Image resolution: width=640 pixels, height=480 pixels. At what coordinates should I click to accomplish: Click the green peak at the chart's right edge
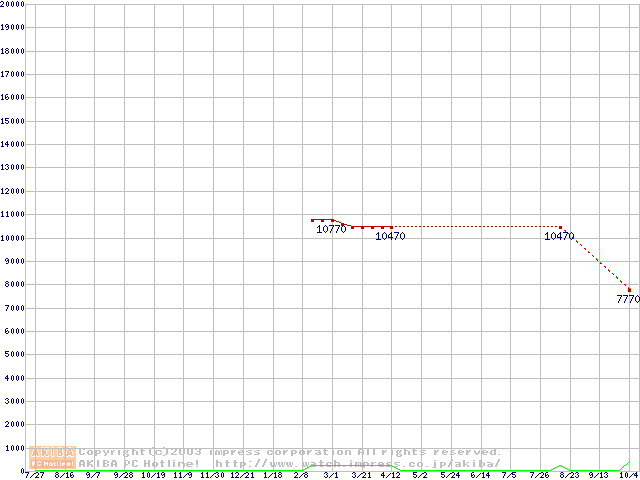click(629, 463)
